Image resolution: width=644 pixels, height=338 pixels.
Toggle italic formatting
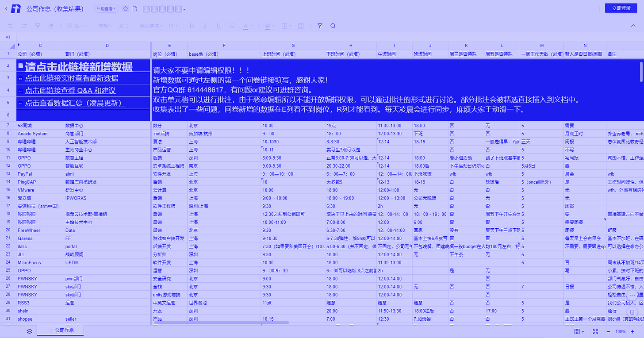tap(205, 26)
